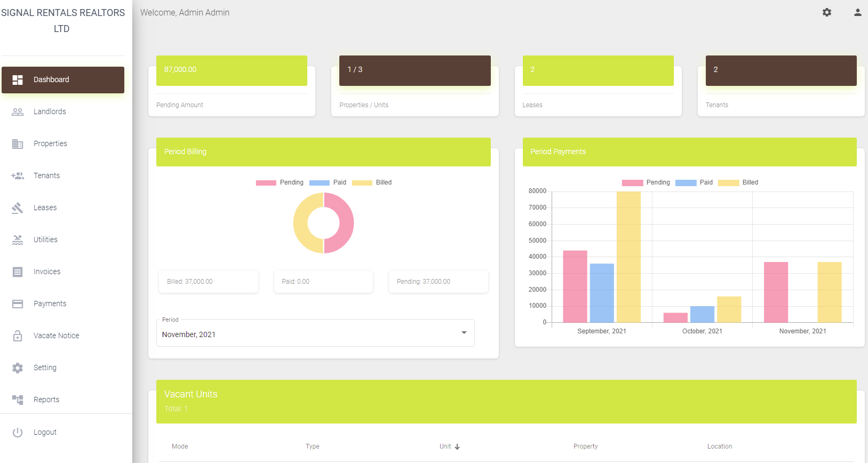Go to Invoices in the sidebar

(47, 272)
